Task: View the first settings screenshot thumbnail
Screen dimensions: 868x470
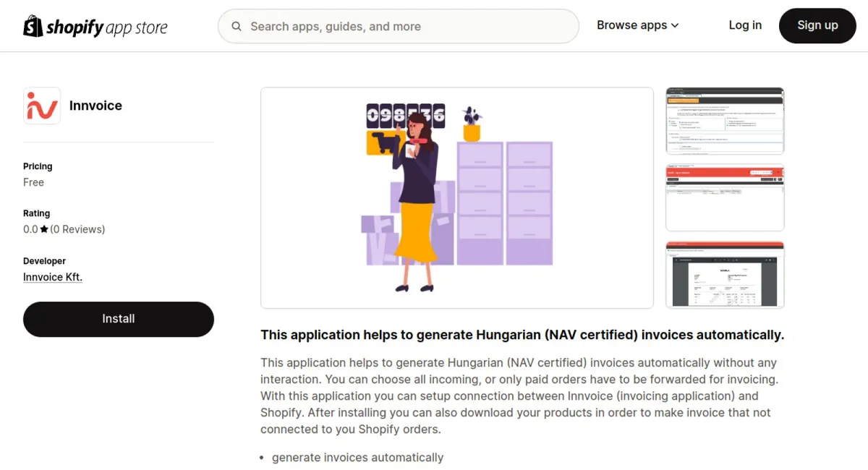Action: coord(725,121)
